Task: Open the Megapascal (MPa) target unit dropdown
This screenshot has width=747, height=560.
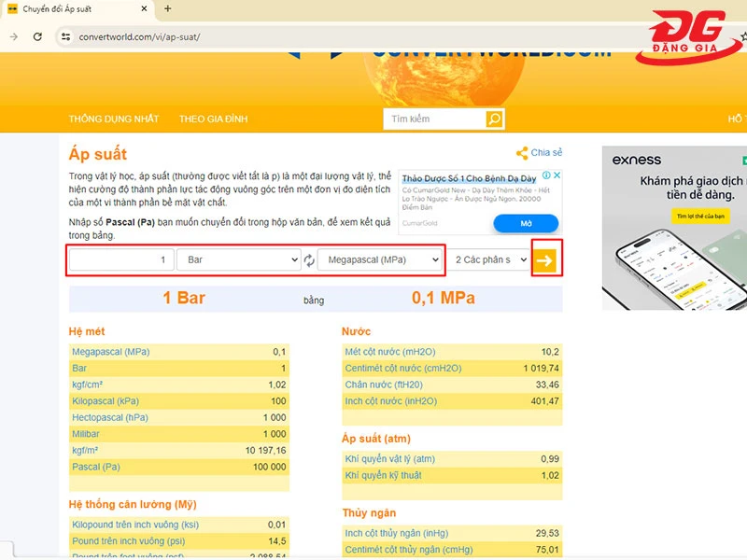Action: (x=379, y=259)
